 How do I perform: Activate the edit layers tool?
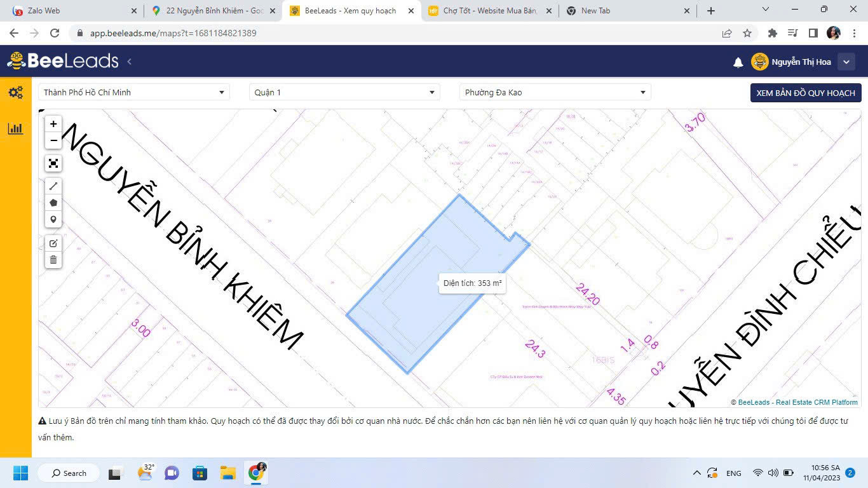pyautogui.click(x=53, y=243)
